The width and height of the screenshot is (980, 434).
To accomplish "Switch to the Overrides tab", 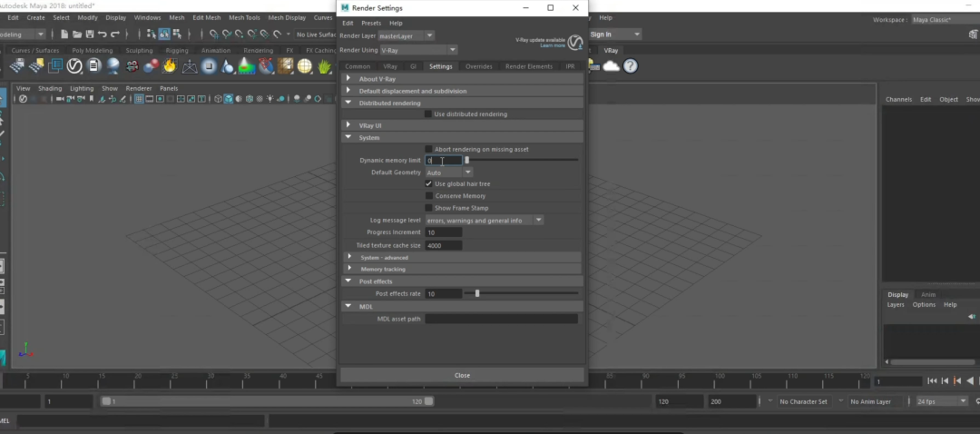I will [479, 66].
